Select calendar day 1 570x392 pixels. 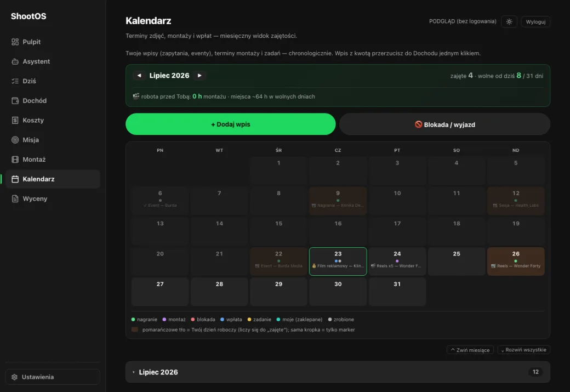click(x=278, y=171)
